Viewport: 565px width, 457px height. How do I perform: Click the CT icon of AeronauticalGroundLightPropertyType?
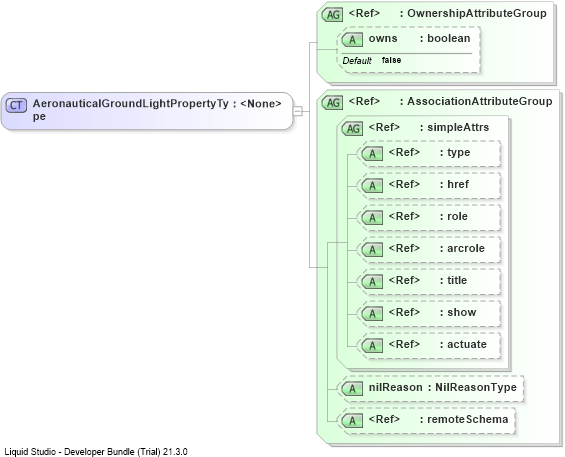(x=16, y=105)
